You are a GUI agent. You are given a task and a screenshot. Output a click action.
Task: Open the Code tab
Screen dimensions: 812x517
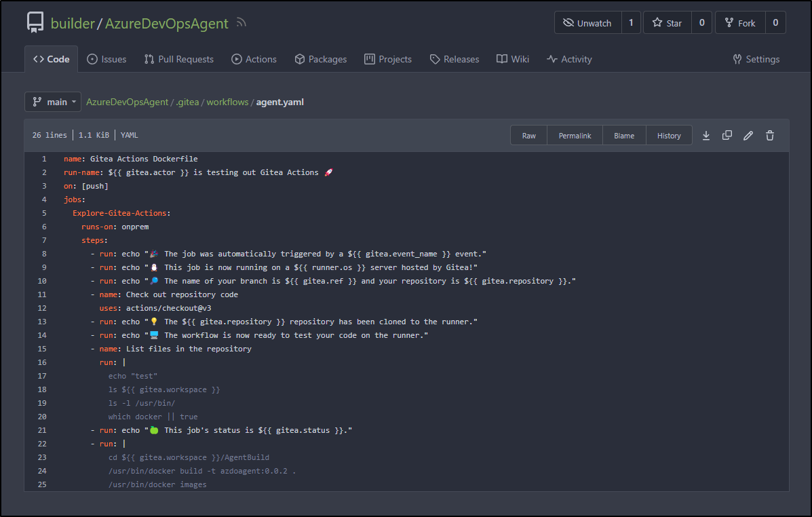(52, 59)
